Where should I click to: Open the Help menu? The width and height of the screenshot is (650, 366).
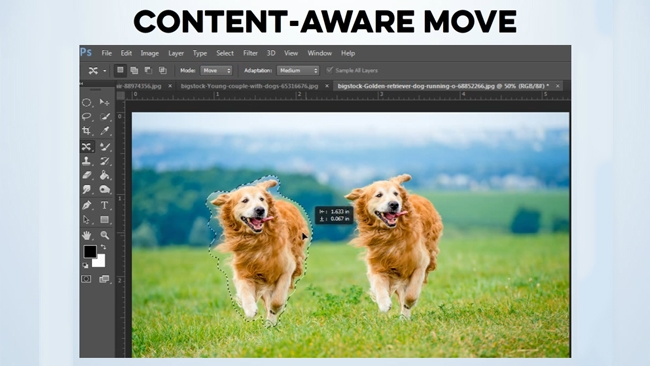pyautogui.click(x=348, y=53)
